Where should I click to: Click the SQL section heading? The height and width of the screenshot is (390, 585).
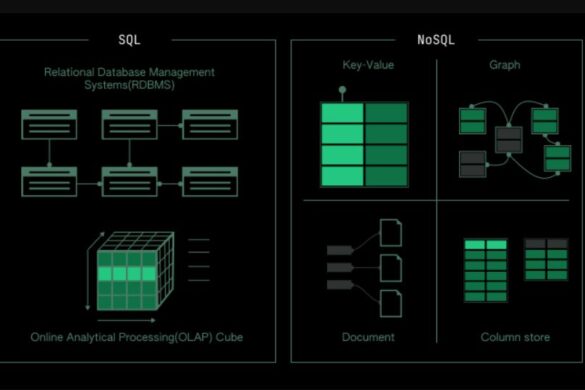[129, 40]
